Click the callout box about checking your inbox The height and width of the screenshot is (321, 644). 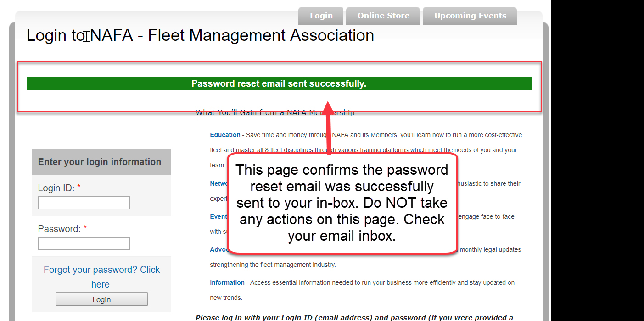(x=342, y=203)
